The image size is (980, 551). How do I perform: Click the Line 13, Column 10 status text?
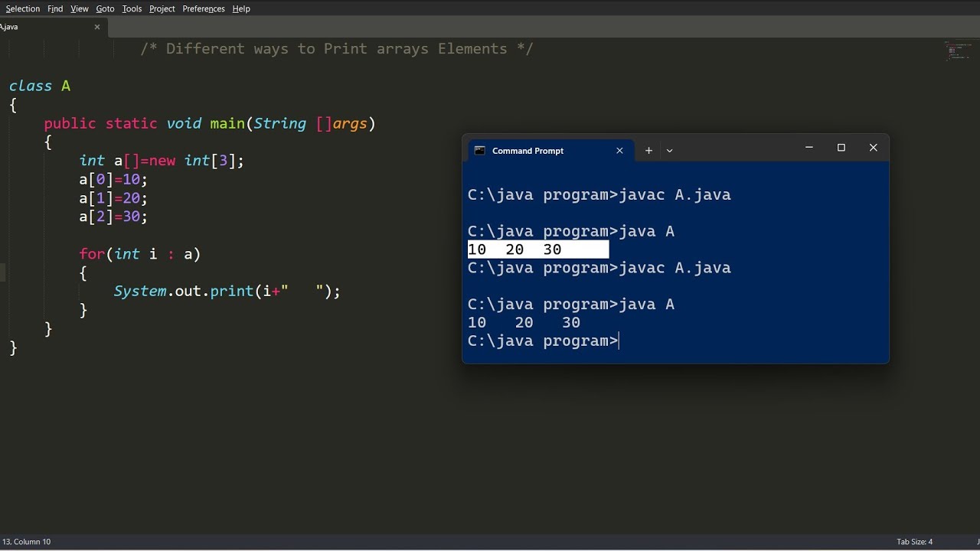[x=26, y=542]
